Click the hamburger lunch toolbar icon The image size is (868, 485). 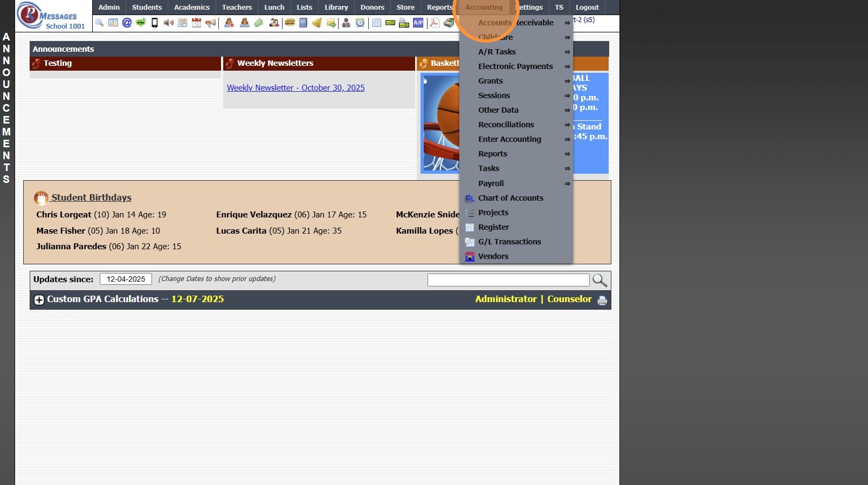coord(290,23)
